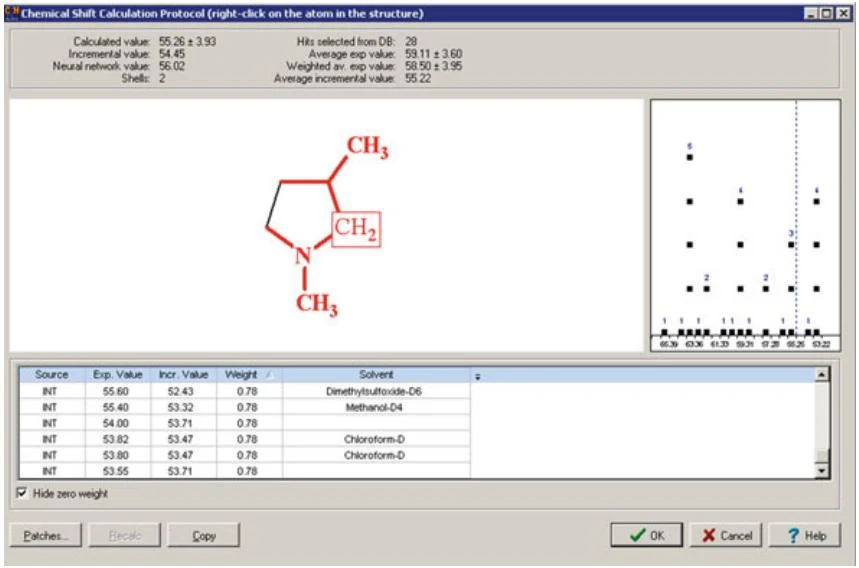Open the Patches dialog
The image size is (859, 568).
pos(46,535)
